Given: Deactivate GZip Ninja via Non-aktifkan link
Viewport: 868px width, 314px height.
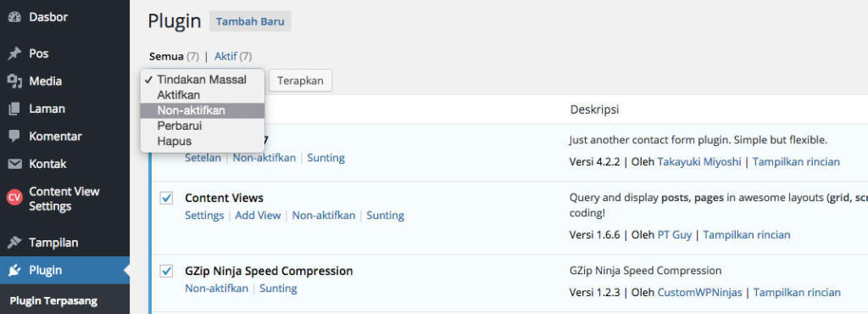Looking at the screenshot, I should click(x=216, y=289).
